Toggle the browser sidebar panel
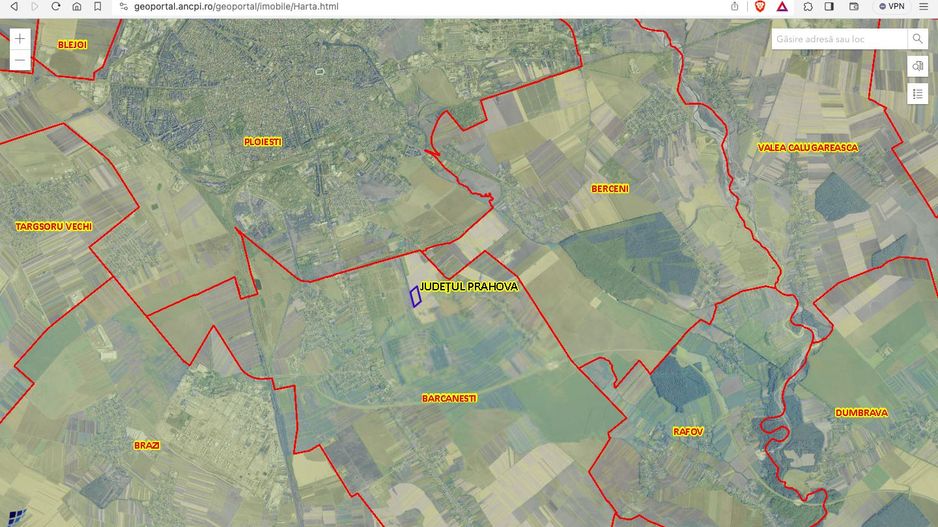This screenshot has height=527, width=938. (829, 7)
